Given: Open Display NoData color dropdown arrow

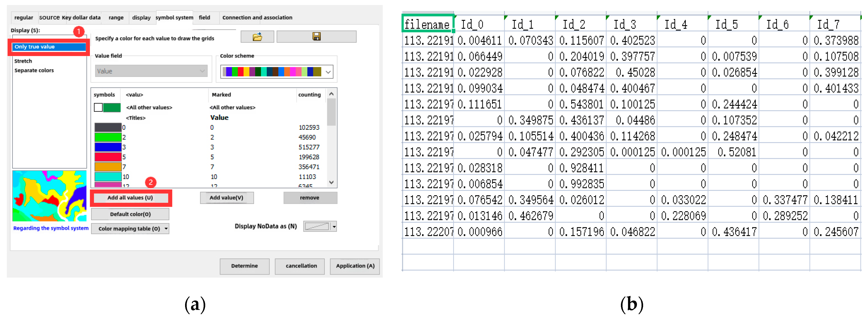Looking at the screenshot, I should tap(334, 227).
